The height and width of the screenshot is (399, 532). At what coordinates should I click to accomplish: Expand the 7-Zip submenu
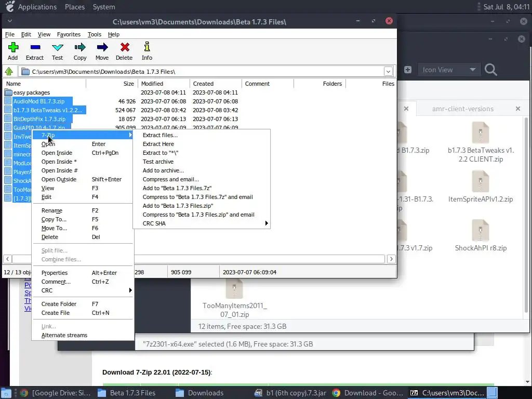(x=83, y=135)
